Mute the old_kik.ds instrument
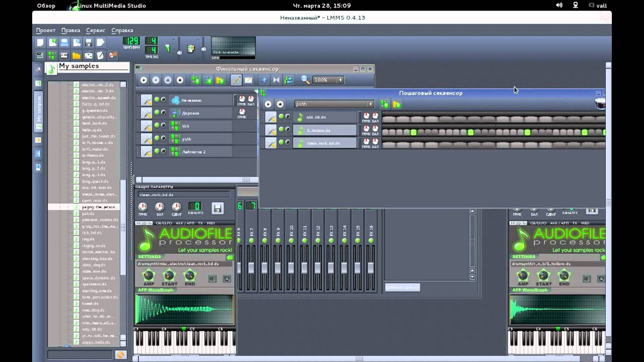The height and width of the screenshot is (362, 644). point(281,117)
